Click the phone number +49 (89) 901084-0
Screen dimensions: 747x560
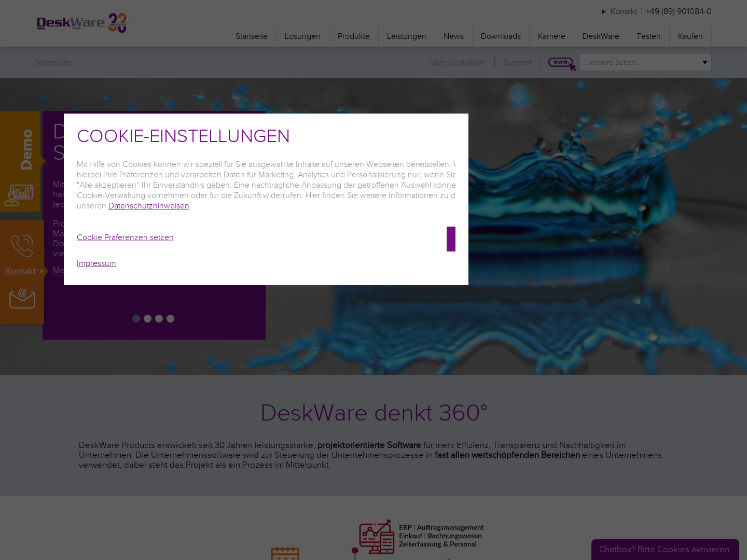tap(679, 11)
